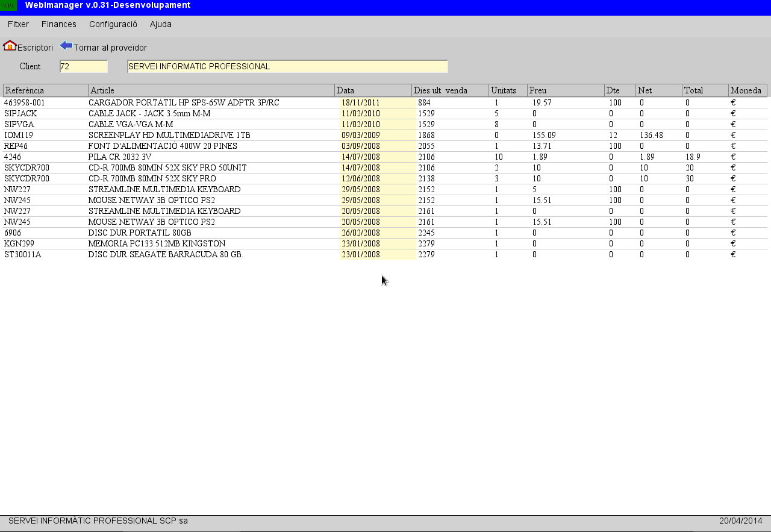Open the Configuració menu
Screen dimensions: 771x532
(x=113, y=24)
